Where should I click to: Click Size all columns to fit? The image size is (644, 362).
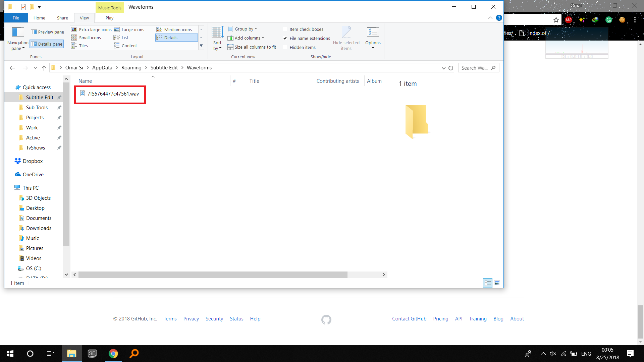tap(252, 47)
